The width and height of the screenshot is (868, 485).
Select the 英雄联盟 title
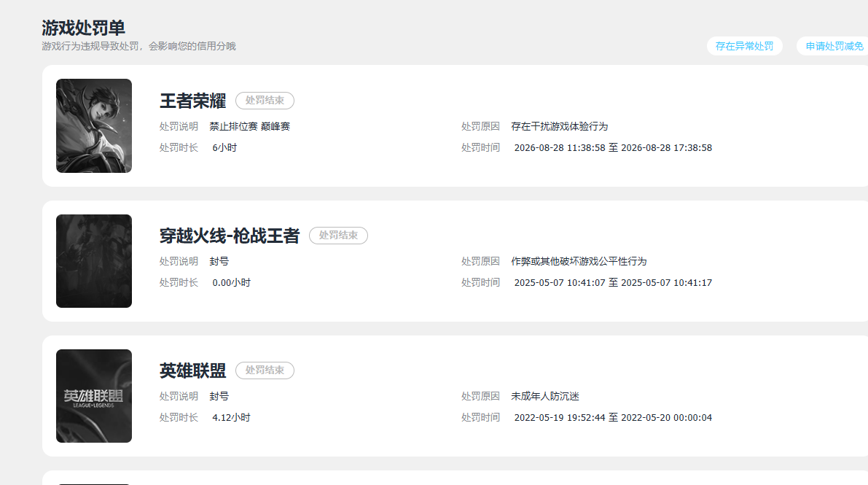192,370
